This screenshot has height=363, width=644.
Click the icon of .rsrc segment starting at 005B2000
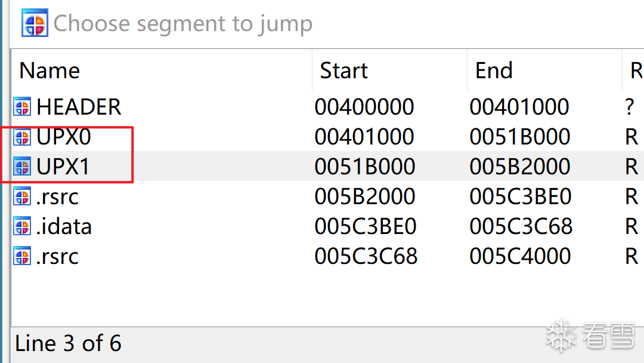tap(22, 196)
